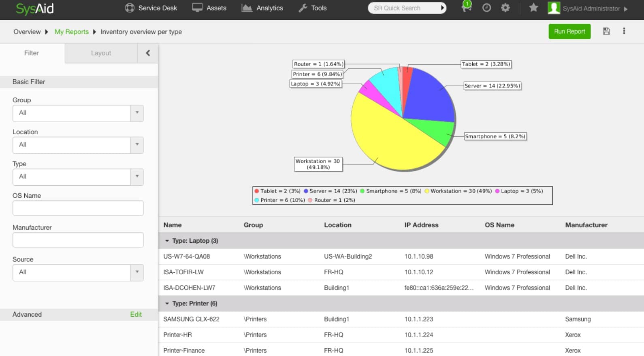This screenshot has height=356, width=644.
Task: Click the 'Router = 1 (1.64%)' chart label
Action: click(318, 64)
